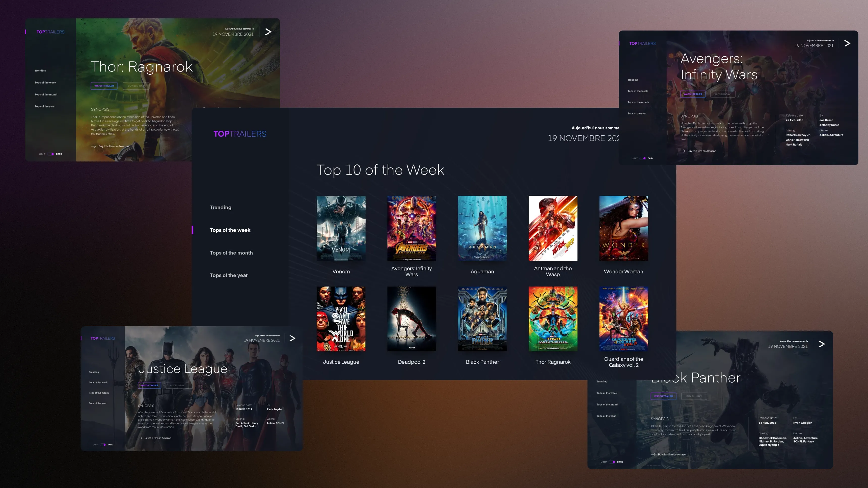Click BUY BLU-RAY on the Black Panther screen
Screen dimensions: 868x488
click(694, 396)
